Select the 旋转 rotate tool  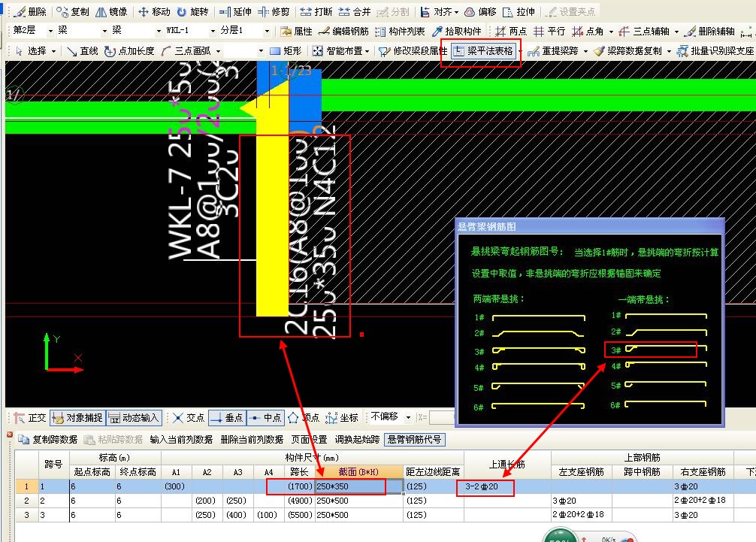(x=192, y=11)
